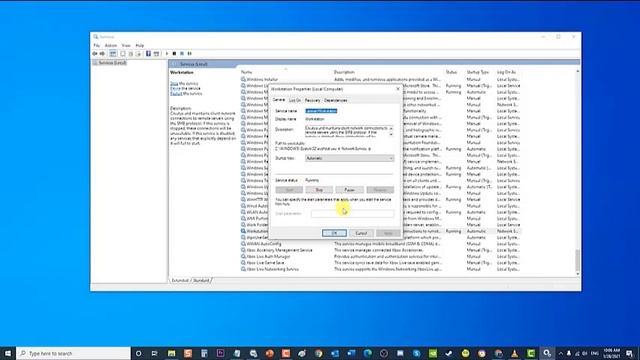
Task: Open Google Chrome from the taskbar
Action: 318,353
